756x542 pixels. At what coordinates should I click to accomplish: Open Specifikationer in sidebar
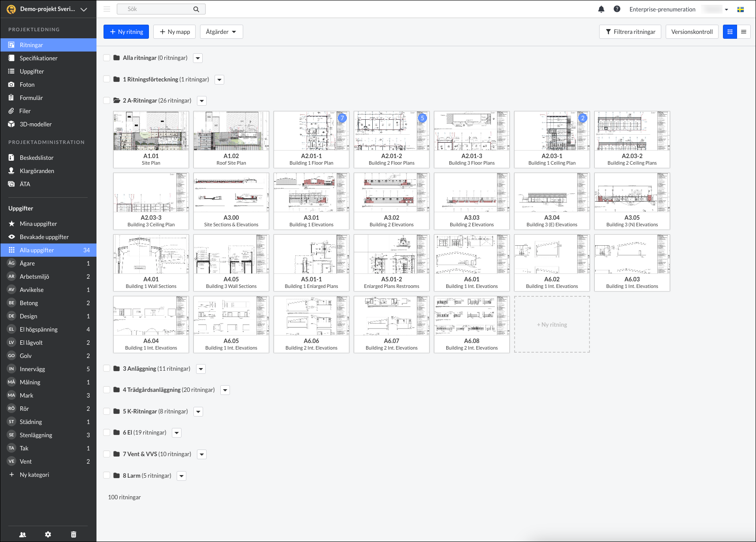point(48,58)
